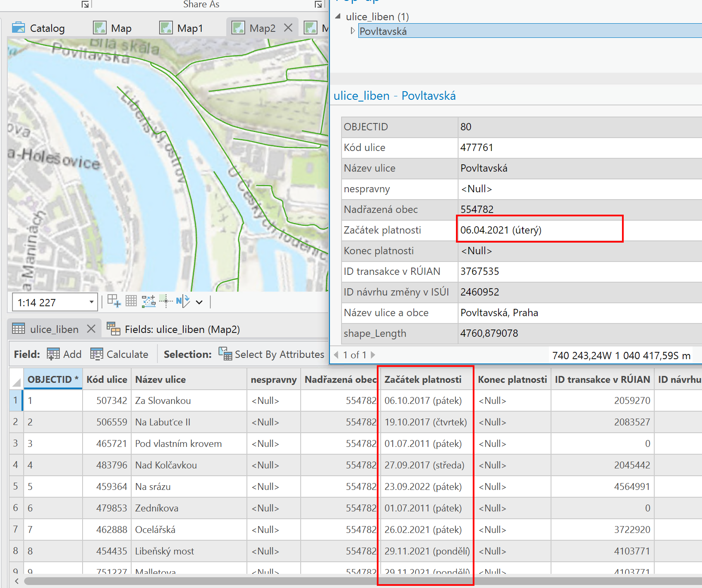Toggle the inference constraints icon
Screen dimensions: 702x588
(x=149, y=301)
